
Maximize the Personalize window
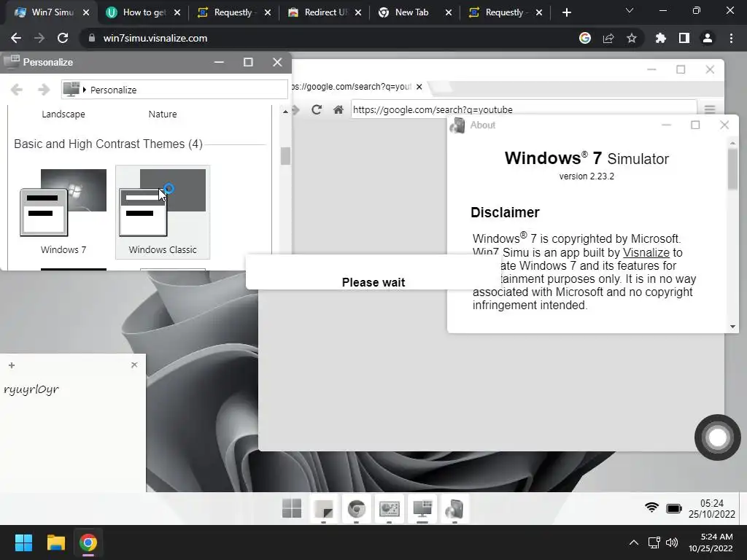click(x=248, y=63)
